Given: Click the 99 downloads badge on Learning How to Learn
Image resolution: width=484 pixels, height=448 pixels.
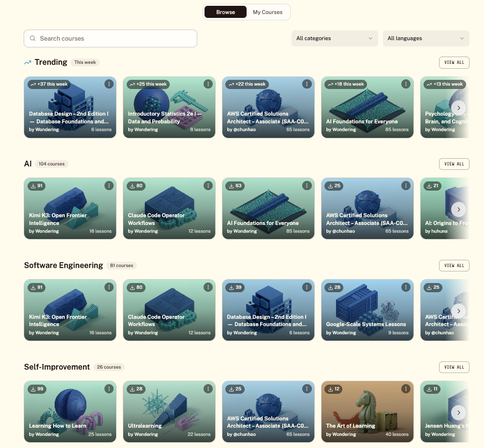Looking at the screenshot, I should (x=37, y=388).
